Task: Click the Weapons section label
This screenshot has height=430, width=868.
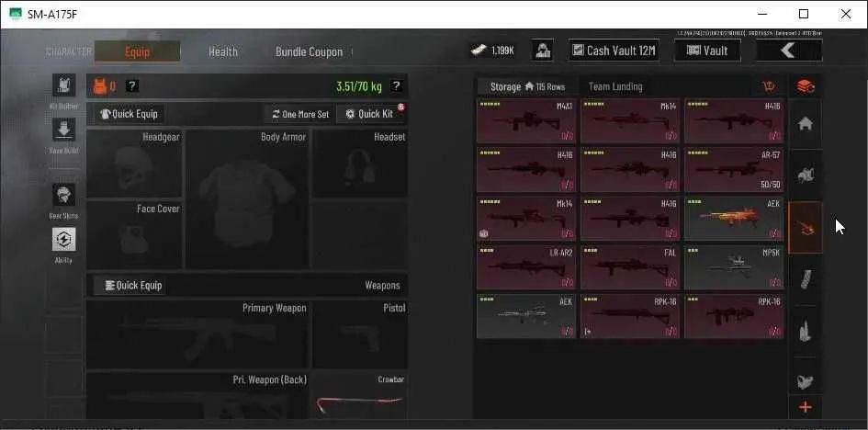Action: pyautogui.click(x=382, y=286)
